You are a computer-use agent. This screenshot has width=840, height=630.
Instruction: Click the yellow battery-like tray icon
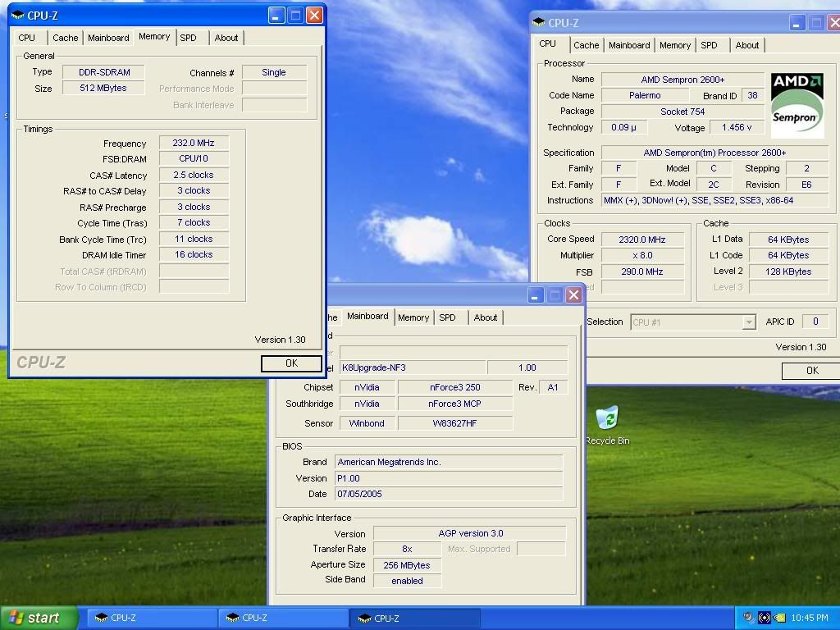coord(780,618)
